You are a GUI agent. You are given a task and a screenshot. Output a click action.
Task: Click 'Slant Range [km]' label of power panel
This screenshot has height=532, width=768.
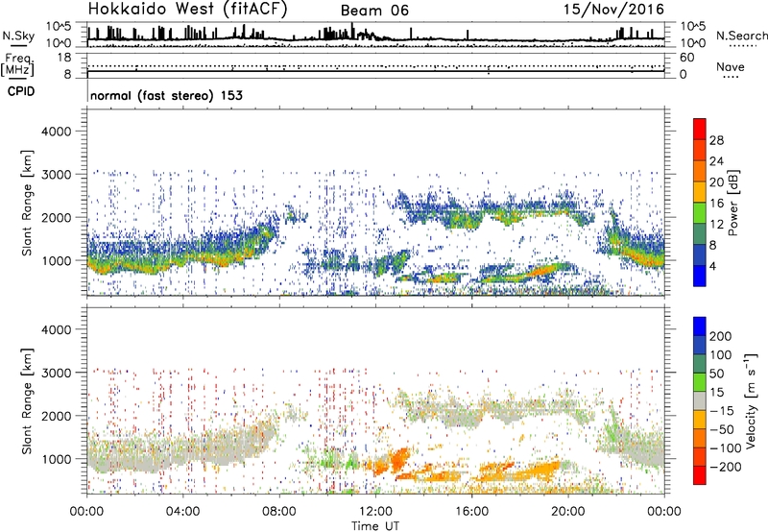point(27,203)
